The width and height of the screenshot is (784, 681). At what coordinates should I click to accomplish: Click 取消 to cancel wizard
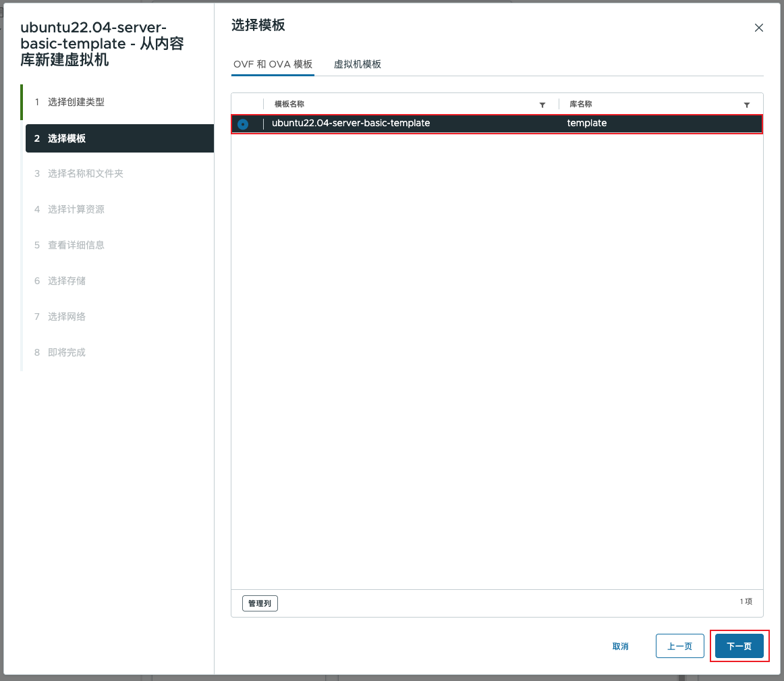(x=620, y=647)
